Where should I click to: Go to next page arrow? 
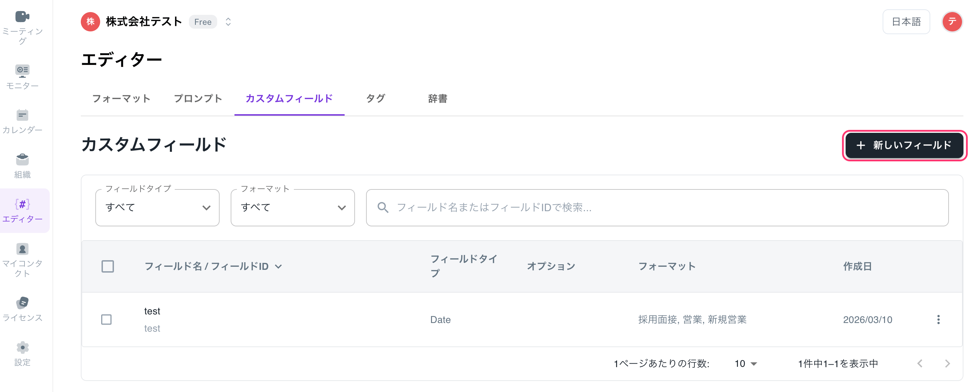[x=947, y=363]
